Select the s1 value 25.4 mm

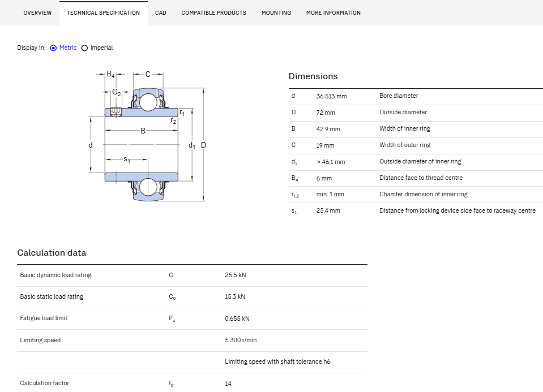(328, 210)
